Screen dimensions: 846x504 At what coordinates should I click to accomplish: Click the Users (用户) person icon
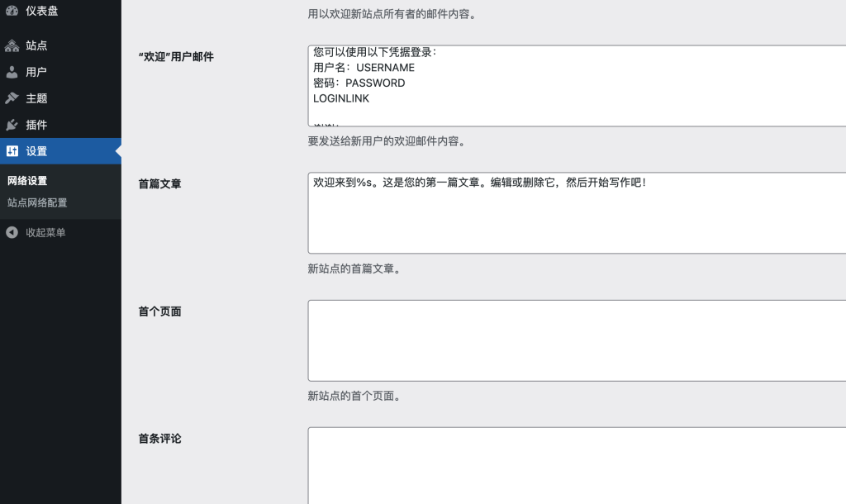12,72
